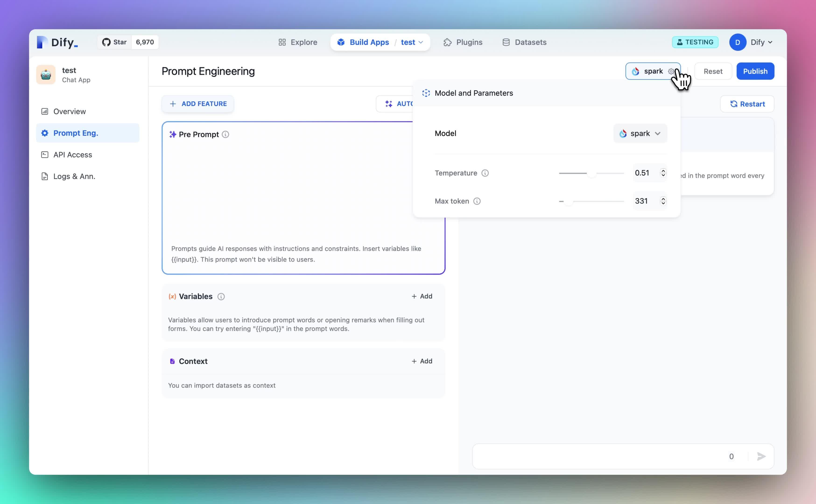Click the test app robot avatar
816x504 pixels.
click(x=46, y=75)
